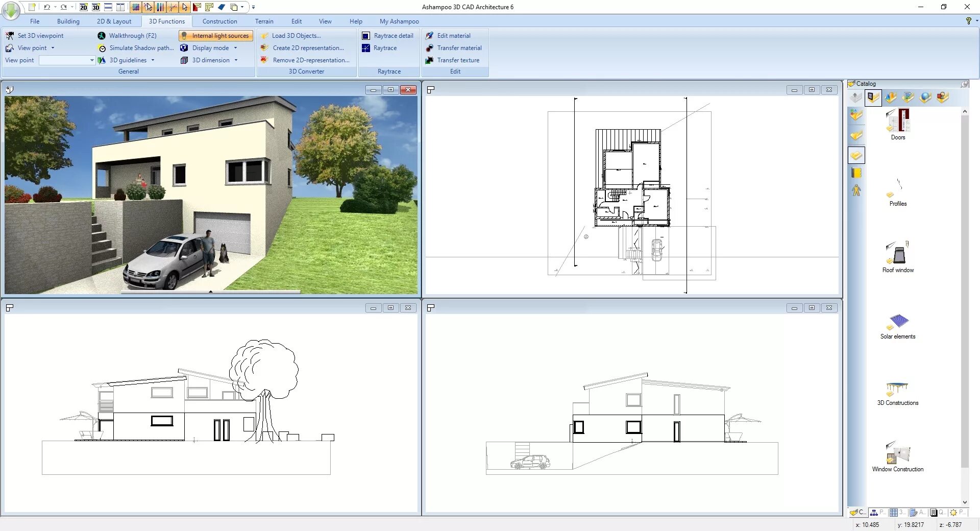Image resolution: width=980 pixels, height=531 pixels.
Task: Toggle the Internal light sources button
Action: pos(215,35)
